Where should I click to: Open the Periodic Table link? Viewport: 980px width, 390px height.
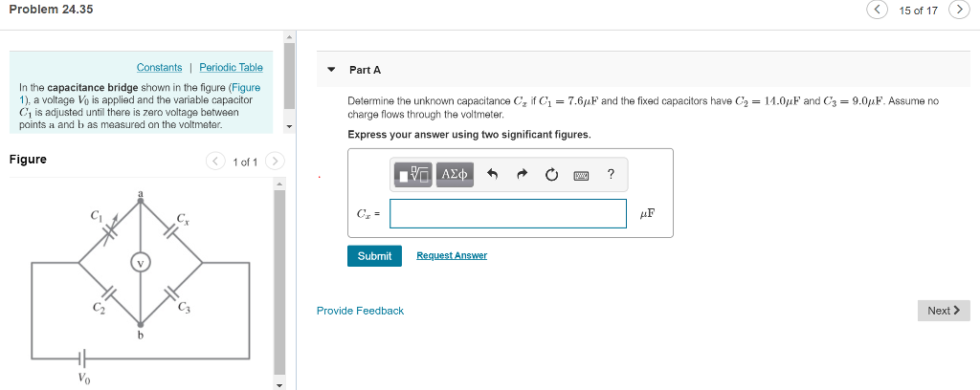coord(232,68)
